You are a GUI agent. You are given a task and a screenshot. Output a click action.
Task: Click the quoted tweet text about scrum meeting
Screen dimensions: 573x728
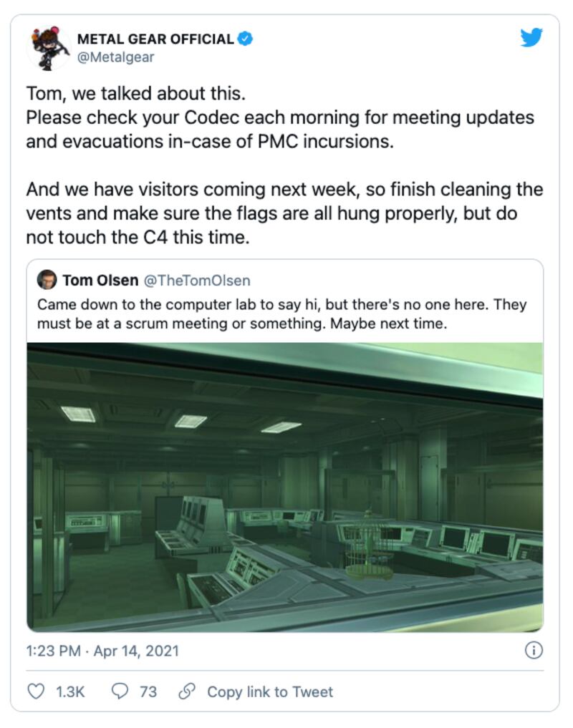(x=281, y=314)
